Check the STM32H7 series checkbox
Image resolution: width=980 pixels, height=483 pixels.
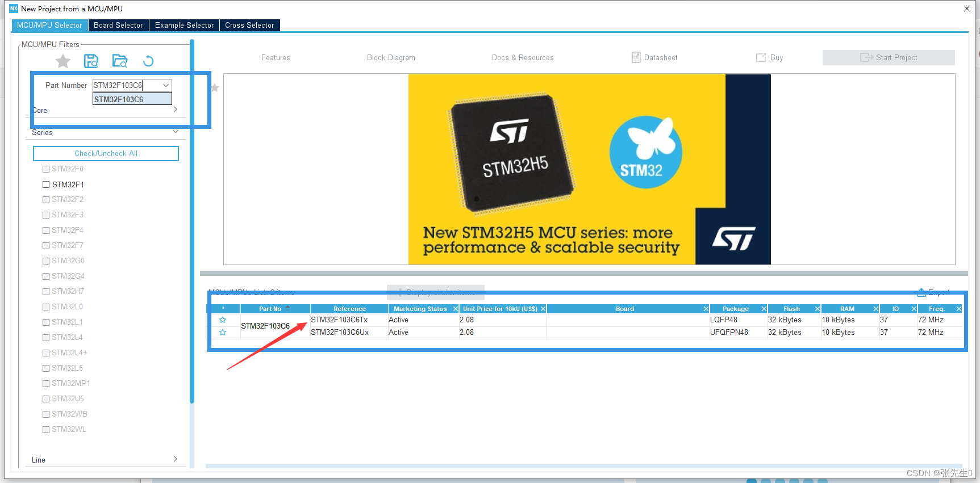pyautogui.click(x=46, y=292)
